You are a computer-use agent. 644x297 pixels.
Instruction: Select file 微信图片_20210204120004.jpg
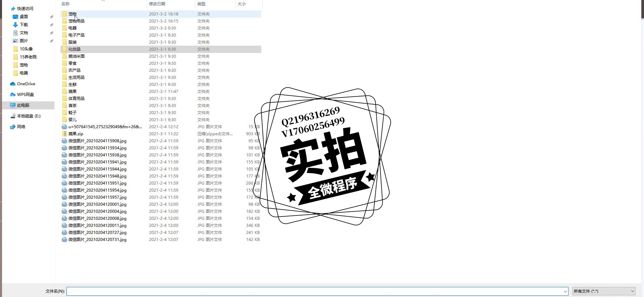pyautogui.click(x=161, y=211)
